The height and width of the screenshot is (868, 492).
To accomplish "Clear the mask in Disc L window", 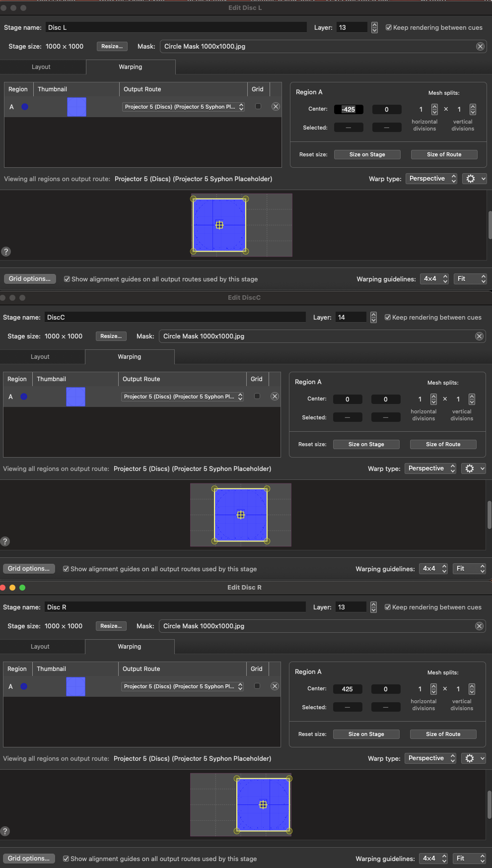I will [480, 47].
